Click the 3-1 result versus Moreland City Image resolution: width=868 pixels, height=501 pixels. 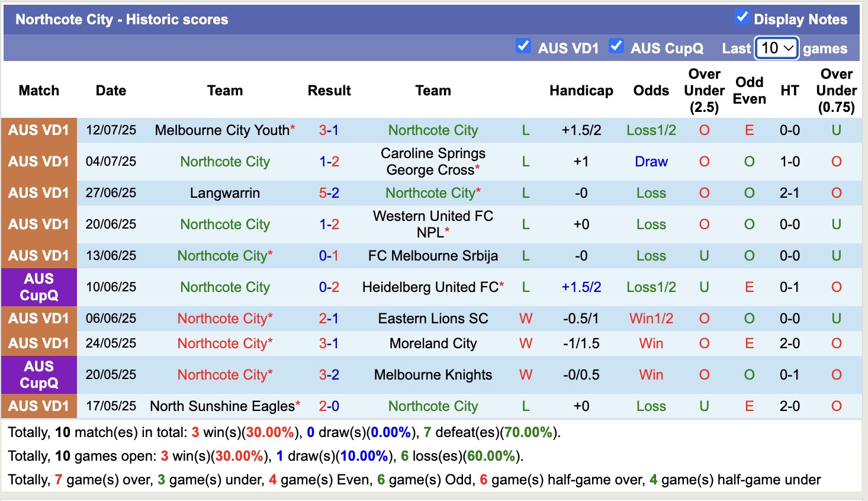click(x=329, y=343)
